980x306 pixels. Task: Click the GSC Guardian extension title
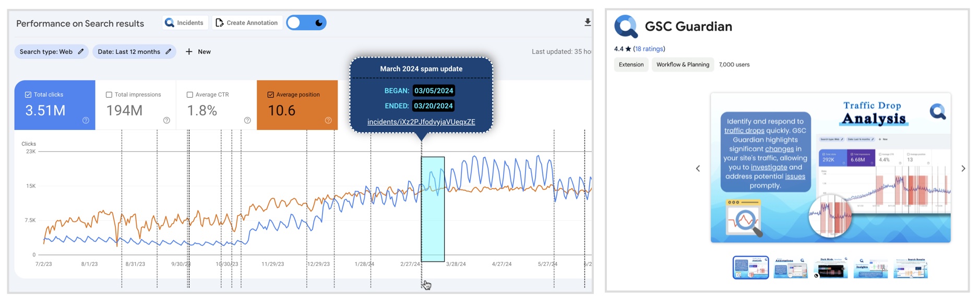point(688,27)
